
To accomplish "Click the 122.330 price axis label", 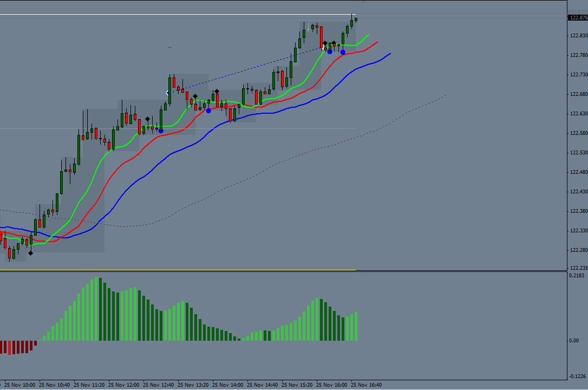I will point(579,231).
